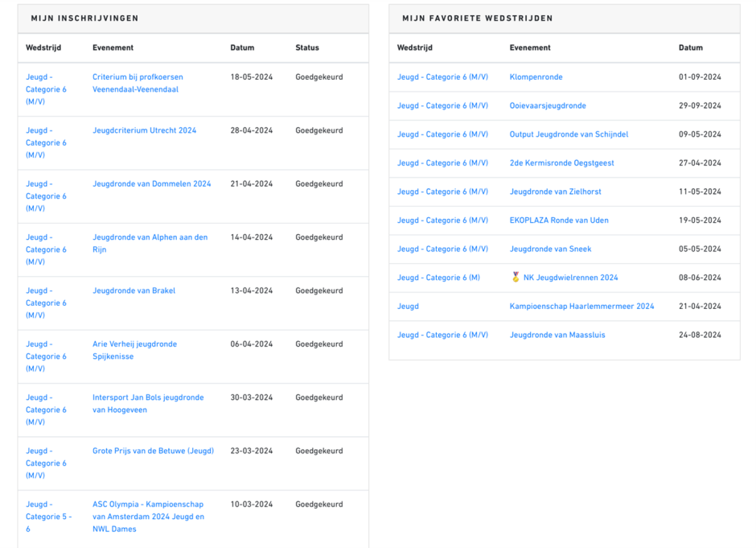Open the Jeugd - Categorie 6 (M) race link
This screenshot has width=756, height=548.
pos(438,278)
